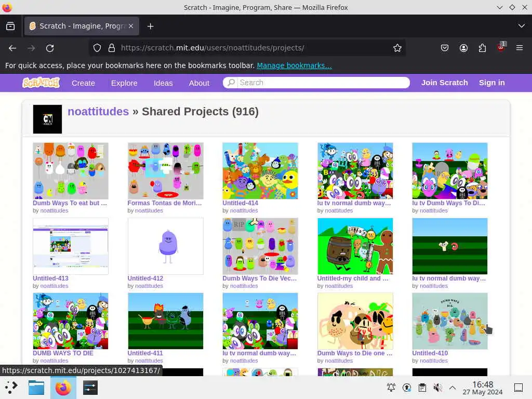Image resolution: width=532 pixels, height=399 pixels.
Task: Open Dumb Ways To eat but thumbnail
Action: click(71, 170)
